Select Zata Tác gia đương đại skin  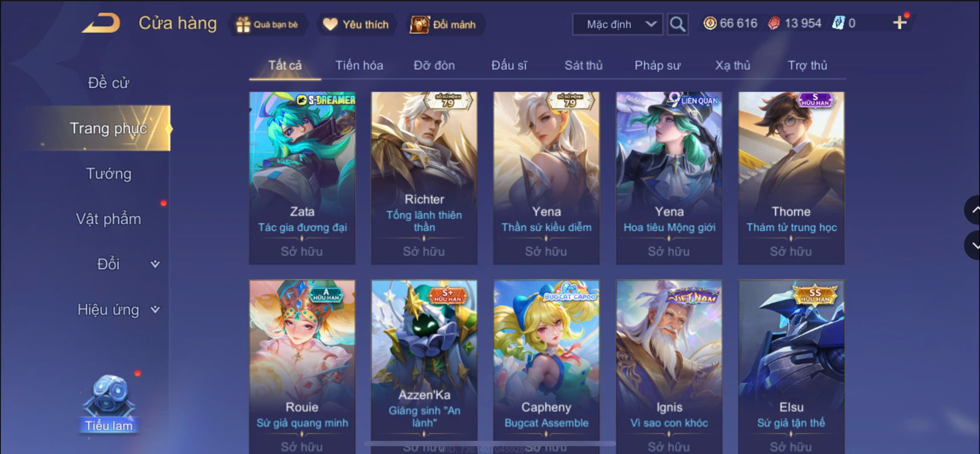pyautogui.click(x=302, y=178)
